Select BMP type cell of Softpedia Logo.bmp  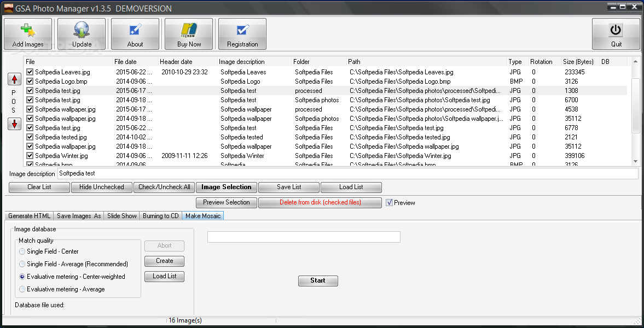click(517, 81)
